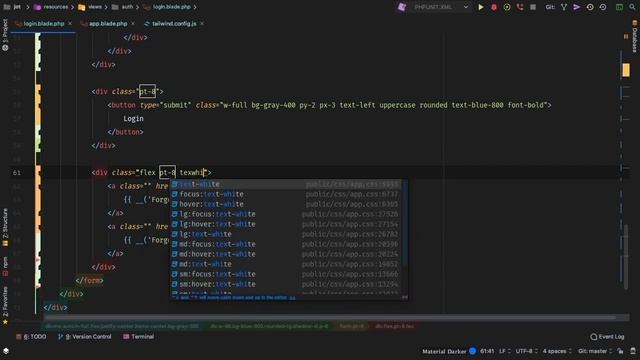The height and width of the screenshot is (360, 640).
Task: Toggle the read-only lock icon in status bar
Action: pyautogui.click(x=620, y=351)
